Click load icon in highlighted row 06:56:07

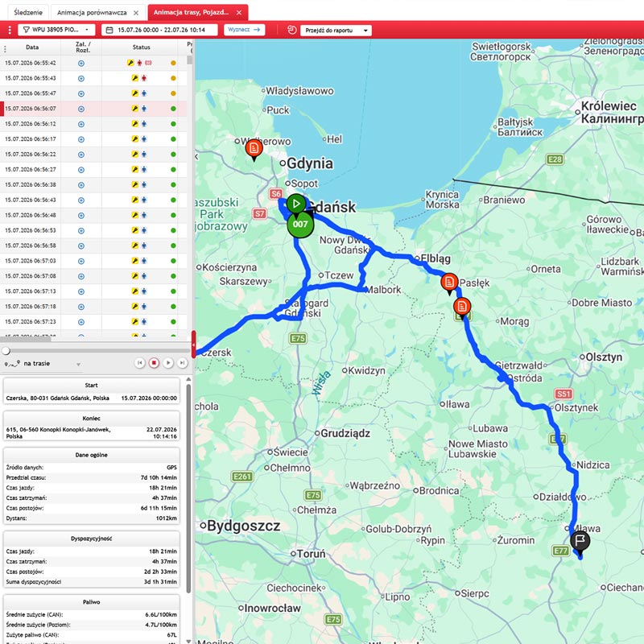[81, 109]
